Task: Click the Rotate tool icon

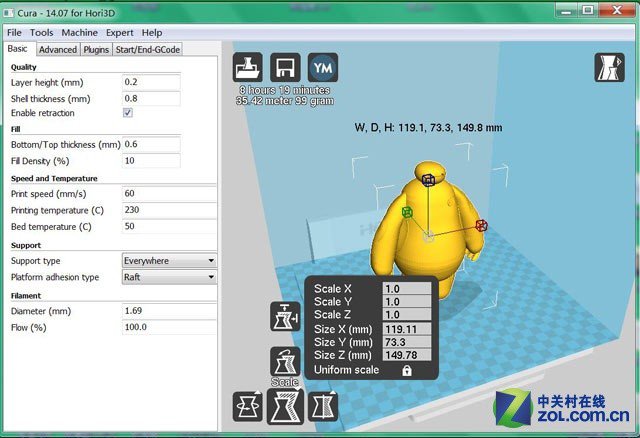Action: click(x=247, y=407)
